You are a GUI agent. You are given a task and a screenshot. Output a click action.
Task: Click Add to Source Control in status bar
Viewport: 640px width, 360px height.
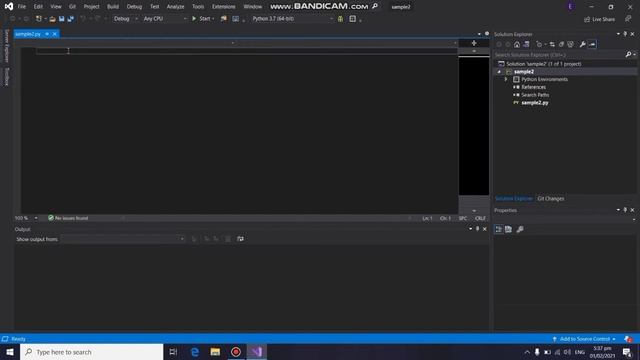[584, 339]
